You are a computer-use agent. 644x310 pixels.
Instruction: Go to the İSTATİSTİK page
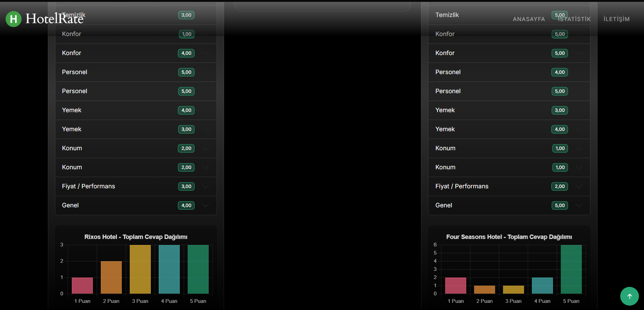click(574, 19)
